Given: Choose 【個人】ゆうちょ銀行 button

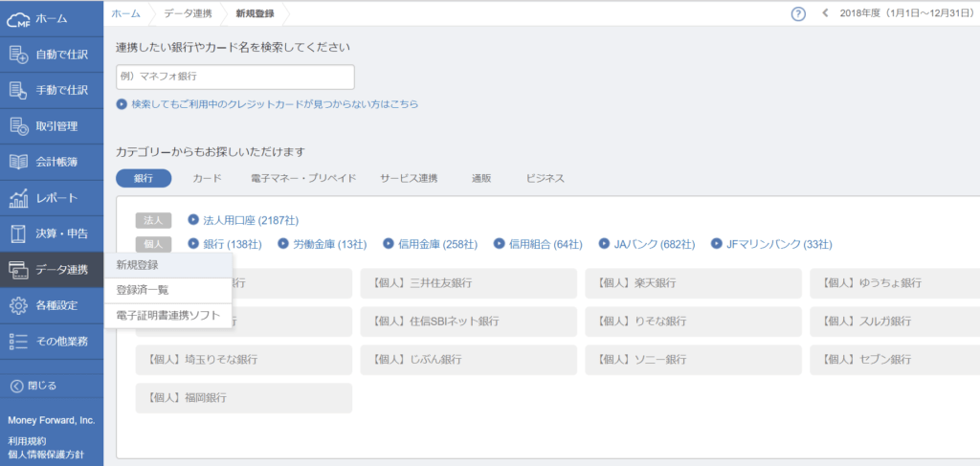Looking at the screenshot, I should point(895,283).
